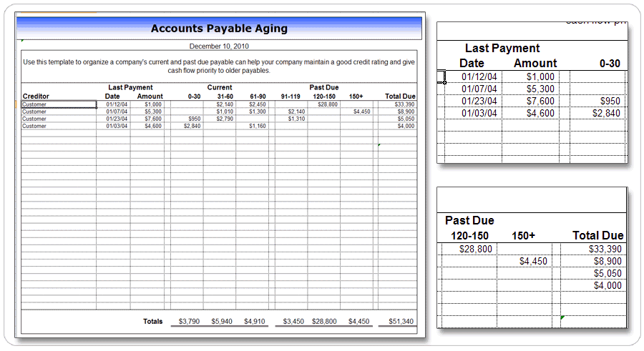Select $2,840 in the enlarged top-right preview
The height and width of the screenshot is (351, 644).
(606, 113)
